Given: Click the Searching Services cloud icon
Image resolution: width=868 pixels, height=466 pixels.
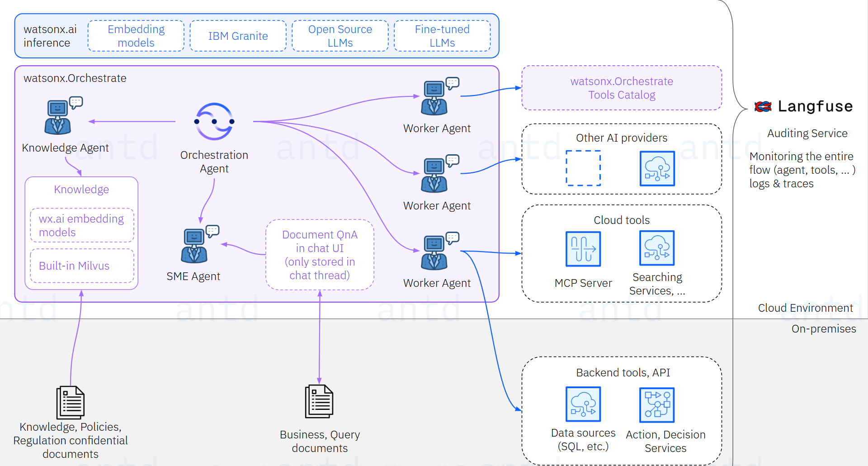Looking at the screenshot, I should click(x=656, y=248).
